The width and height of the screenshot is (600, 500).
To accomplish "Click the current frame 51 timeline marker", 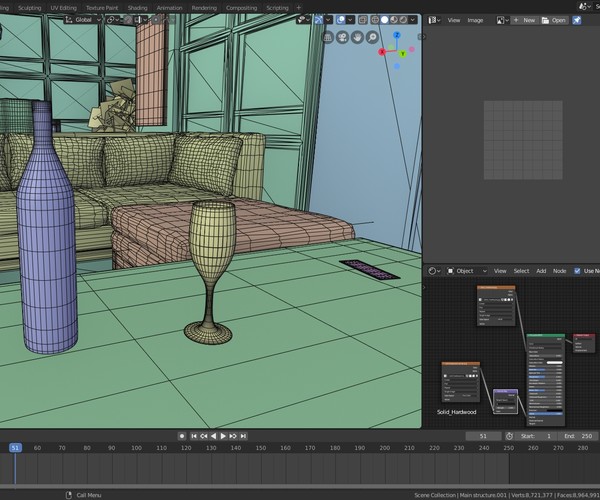I will [15, 448].
